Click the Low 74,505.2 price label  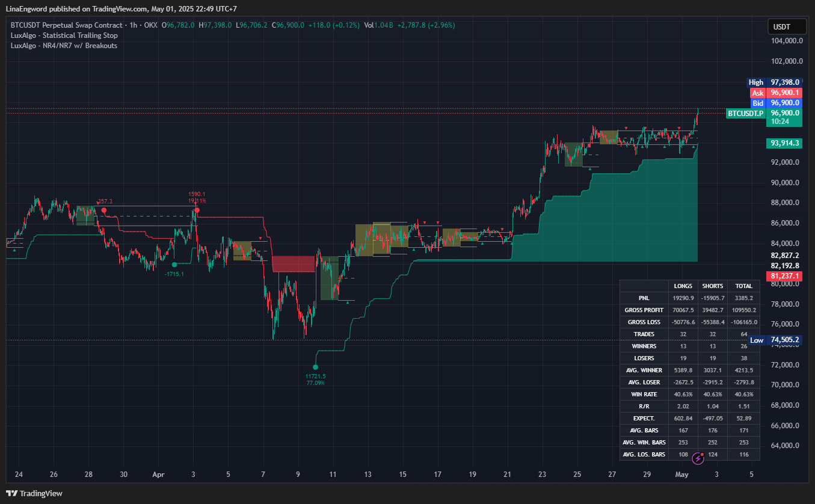click(x=774, y=340)
